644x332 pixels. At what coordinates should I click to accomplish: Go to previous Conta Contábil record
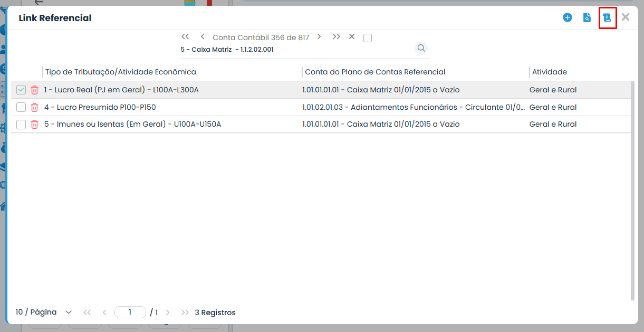pyautogui.click(x=203, y=37)
